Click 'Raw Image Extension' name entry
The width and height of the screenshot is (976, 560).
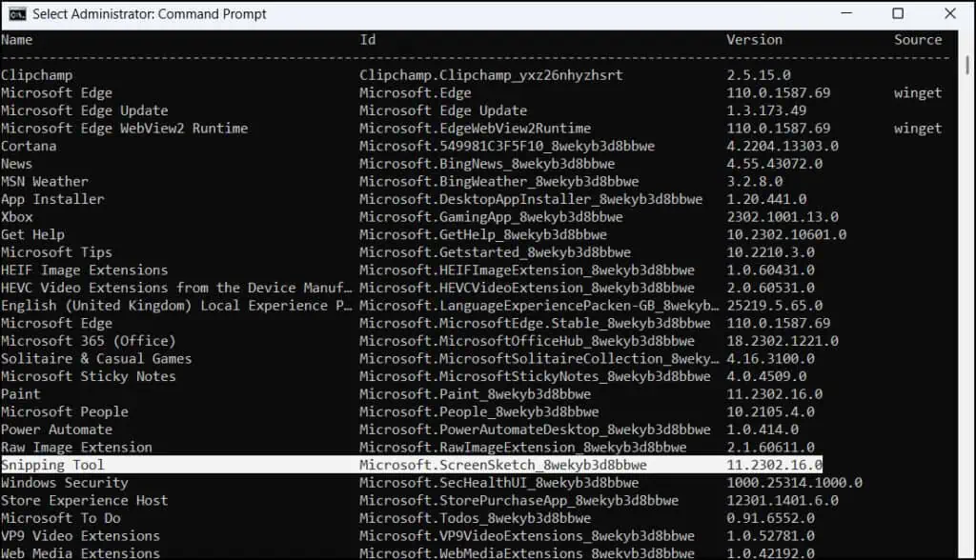coord(76,448)
